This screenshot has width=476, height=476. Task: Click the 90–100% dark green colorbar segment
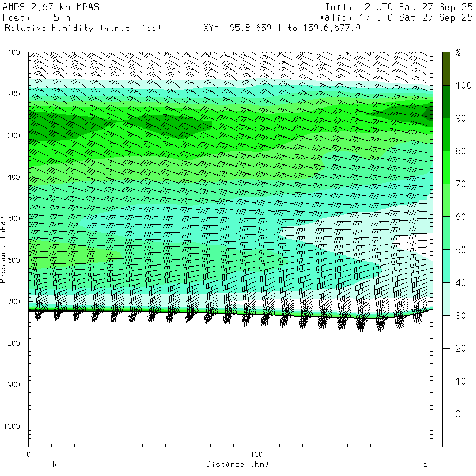pyautogui.click(x=446, y=102)
